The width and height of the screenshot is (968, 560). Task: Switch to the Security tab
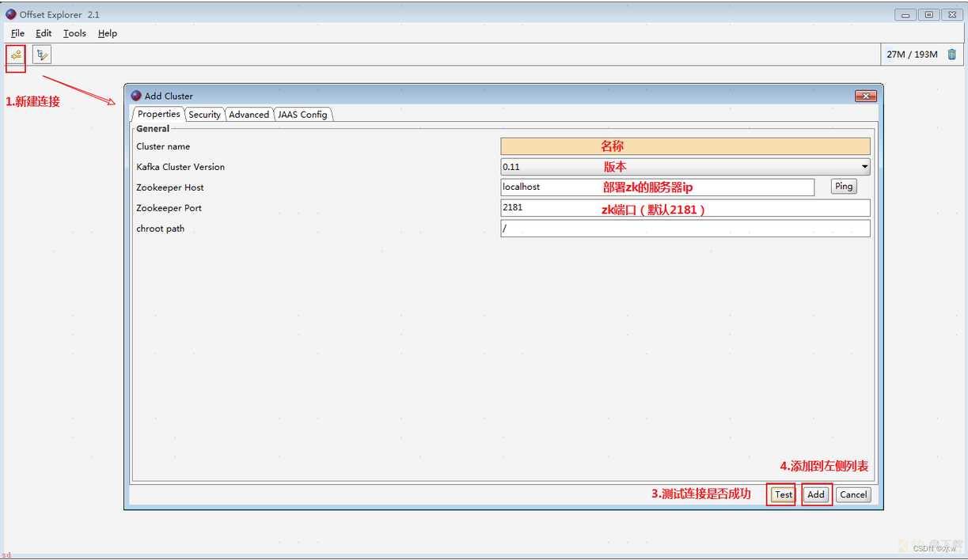click(x=204, y=115)
